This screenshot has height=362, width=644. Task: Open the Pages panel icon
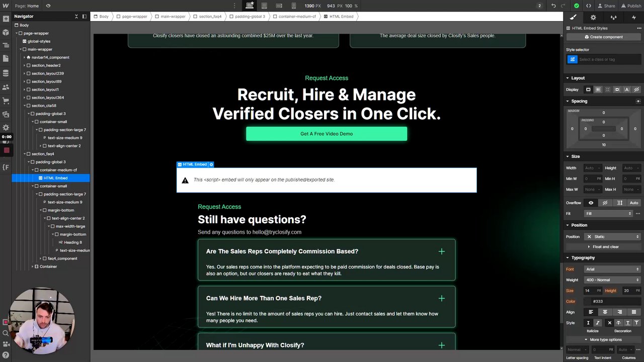pos(6,59)
